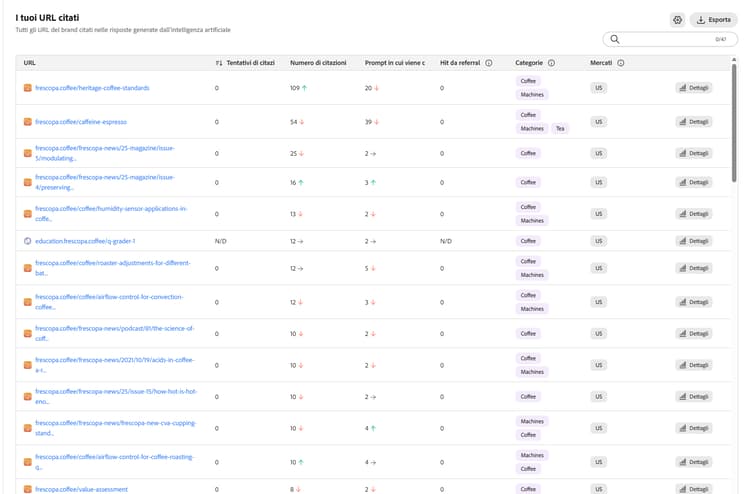The width and height of the screenshot is (750, 494).
Task: Click Dettagli for caffeine-espresso row
Action: point(694,122)
